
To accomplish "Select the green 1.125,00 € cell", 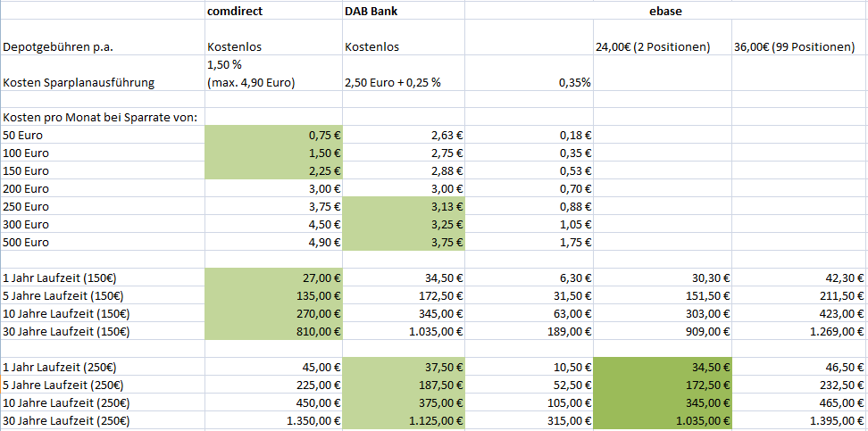I will [x=404, y=420].
